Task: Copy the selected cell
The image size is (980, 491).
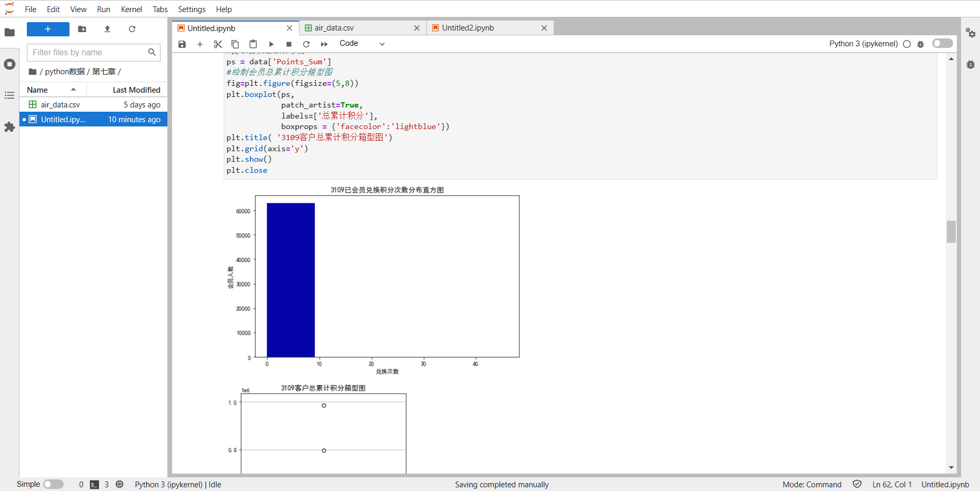Action: click(x=235, y=44)
